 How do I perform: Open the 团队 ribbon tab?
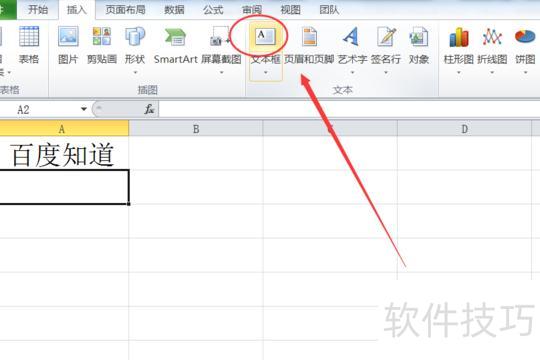(x=329, y=10)
